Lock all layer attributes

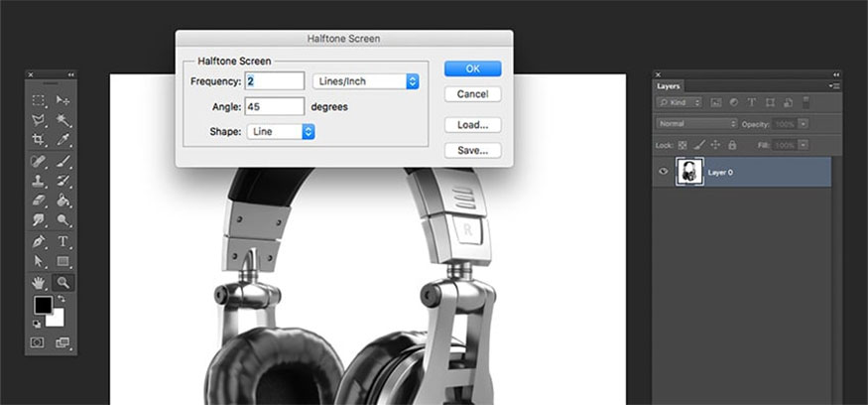click(732, 145)
